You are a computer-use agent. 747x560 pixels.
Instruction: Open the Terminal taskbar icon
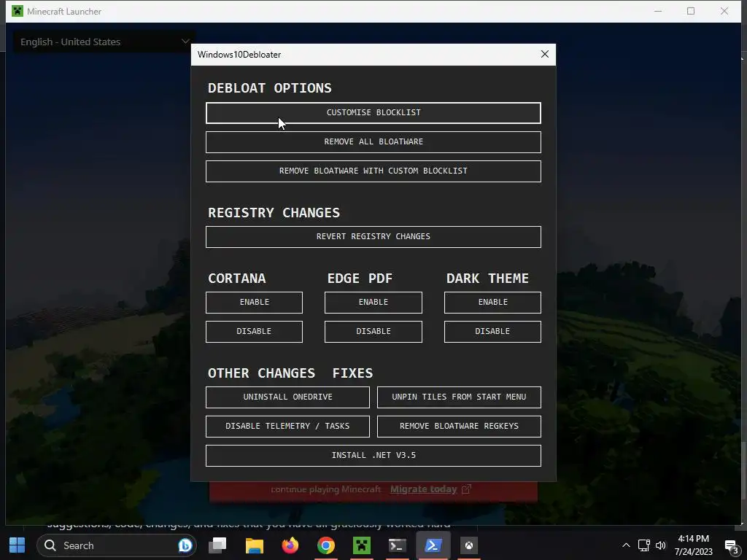(x=398, y=545)
